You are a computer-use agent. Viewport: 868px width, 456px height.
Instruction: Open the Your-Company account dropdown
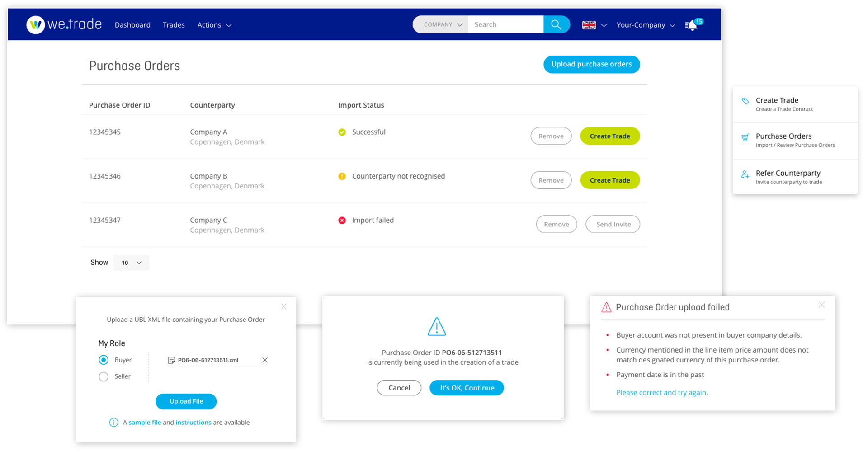pyautogui.click(x=646, y=25)
